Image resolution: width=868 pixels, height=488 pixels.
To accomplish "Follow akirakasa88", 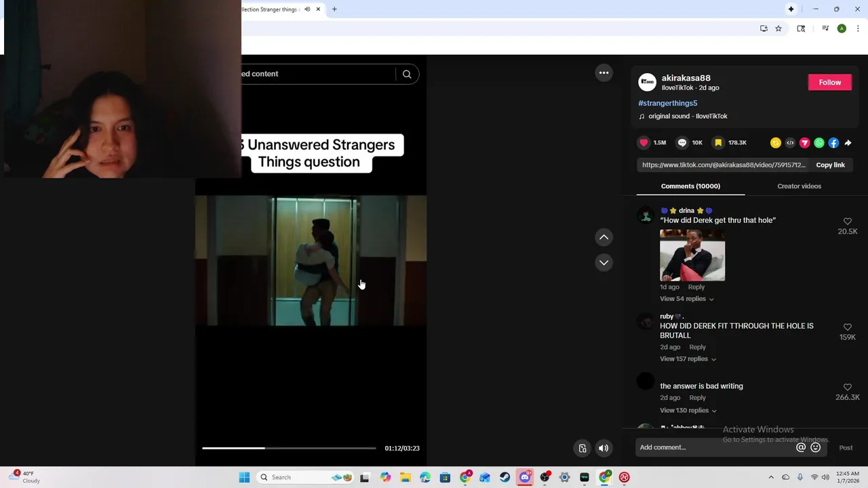I will coord(829,82).
